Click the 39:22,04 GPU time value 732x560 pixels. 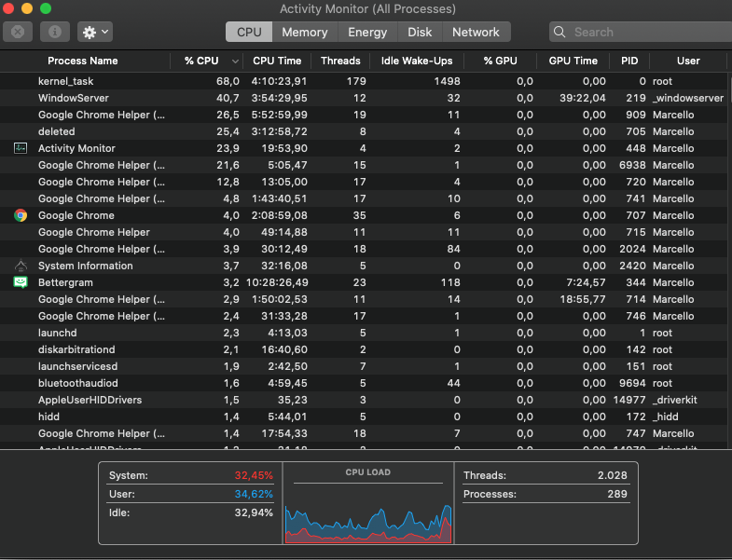583,98
